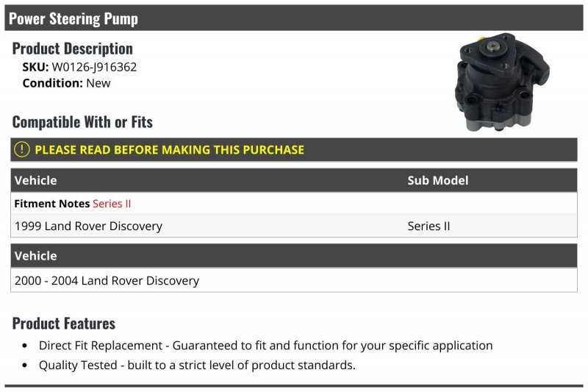Viewport: 588px width, 392px height.
Task: Click the Quality Tested bullet text
Action: (197, 365)
